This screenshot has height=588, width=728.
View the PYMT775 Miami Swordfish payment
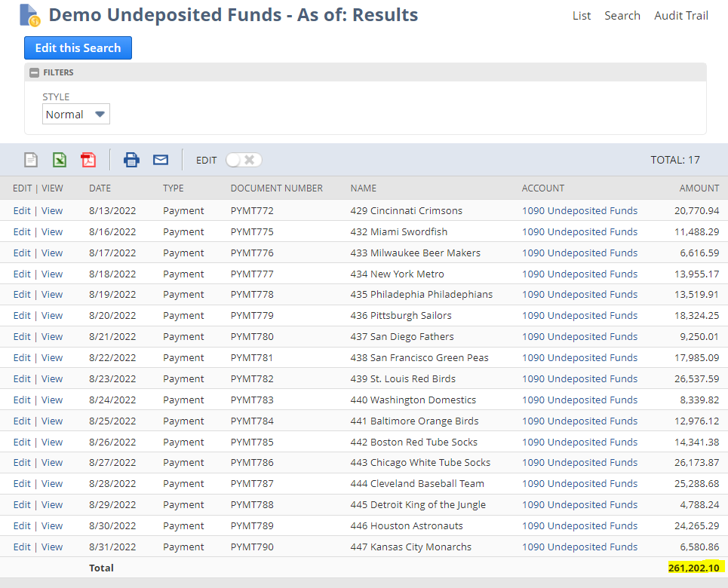(52, 232)
